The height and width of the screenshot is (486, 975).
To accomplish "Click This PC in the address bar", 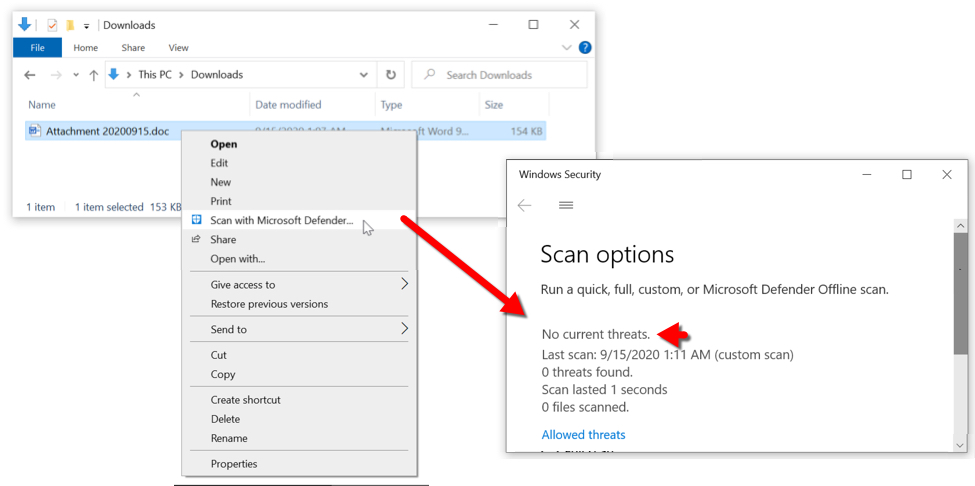I will tap(155, 75).
